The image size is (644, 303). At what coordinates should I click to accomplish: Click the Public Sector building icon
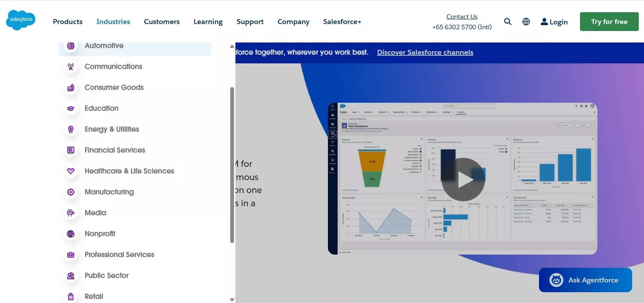click(71, 275)
